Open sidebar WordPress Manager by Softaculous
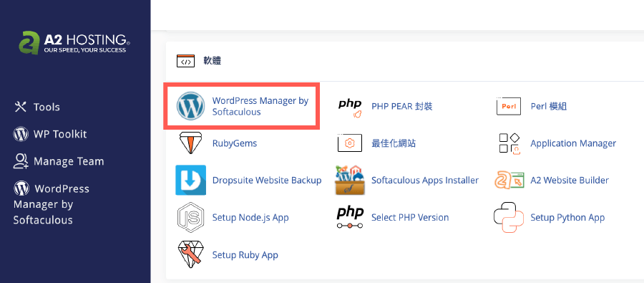This screenshot has height=283, width=644. (52, 204)
